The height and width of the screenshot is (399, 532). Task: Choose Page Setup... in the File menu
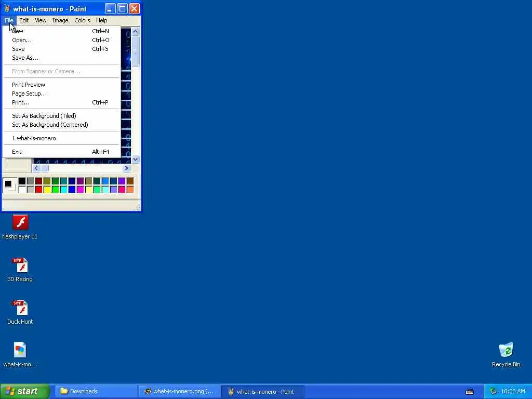62,94
